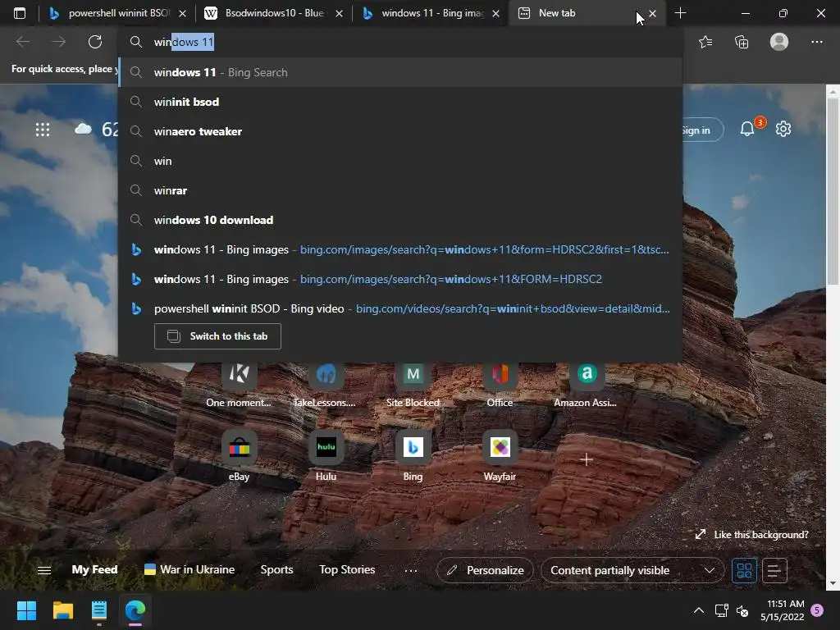Screen dimensions: 840x630
Task: Select the Top Stories feed tab
Action: [347, 569]
